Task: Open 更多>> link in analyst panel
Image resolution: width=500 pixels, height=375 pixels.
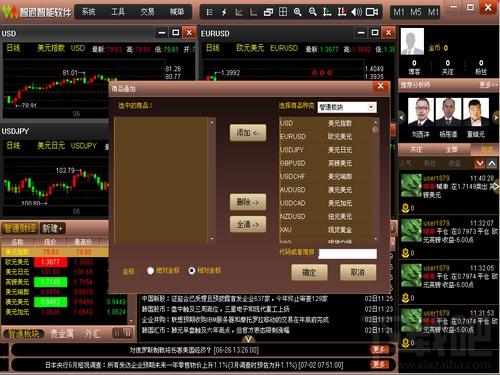Action: 488,85
